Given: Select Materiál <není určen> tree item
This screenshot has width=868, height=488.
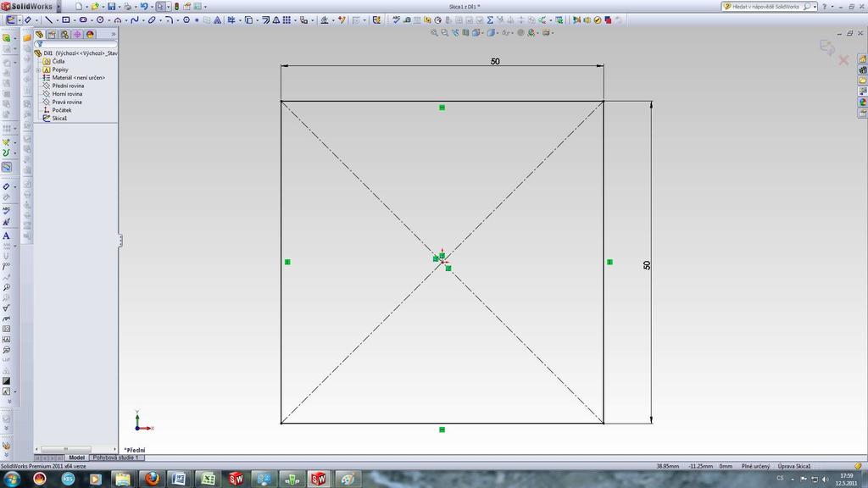Looking at the screenshot, I should point(78,77).
